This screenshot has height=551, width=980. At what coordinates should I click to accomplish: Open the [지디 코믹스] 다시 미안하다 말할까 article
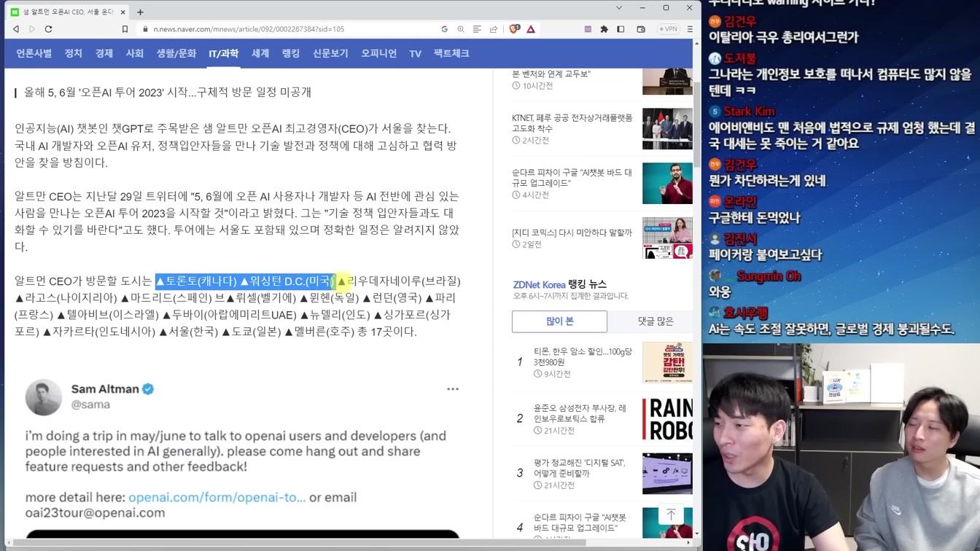[572, 232]
